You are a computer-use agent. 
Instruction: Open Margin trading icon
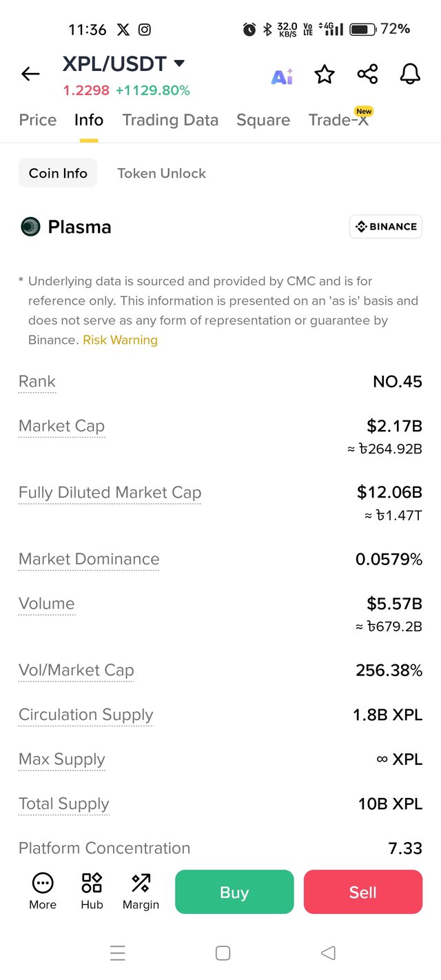(x=141, y=891)
